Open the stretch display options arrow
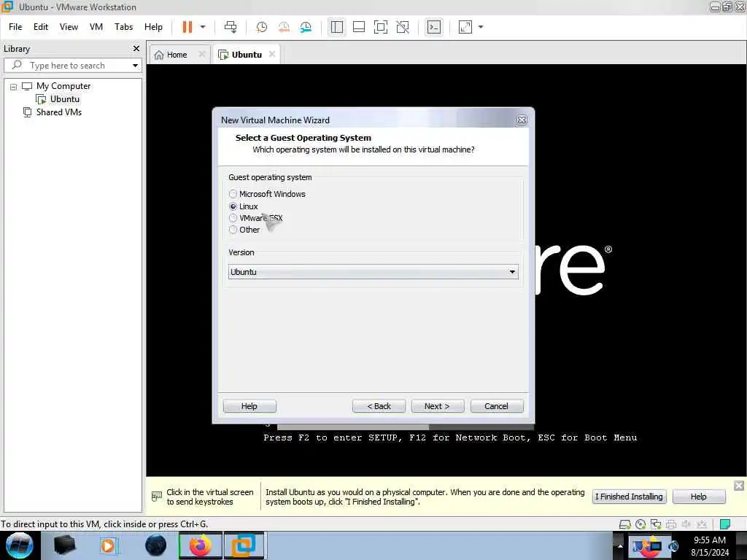The height and width of the screenshot is (560, 747). pyautogui.click(x=481, y=27)
